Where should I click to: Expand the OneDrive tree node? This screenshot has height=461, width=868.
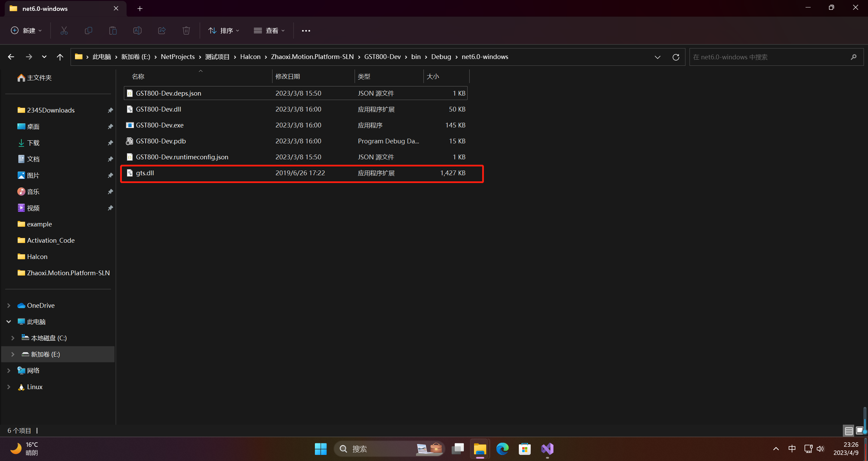(x=9, y=305)
